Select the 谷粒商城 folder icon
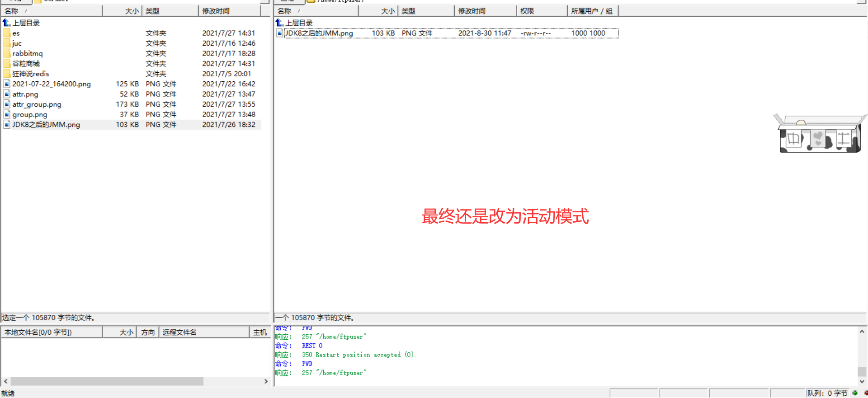The image size is (868, 398). tap(7, 64)
